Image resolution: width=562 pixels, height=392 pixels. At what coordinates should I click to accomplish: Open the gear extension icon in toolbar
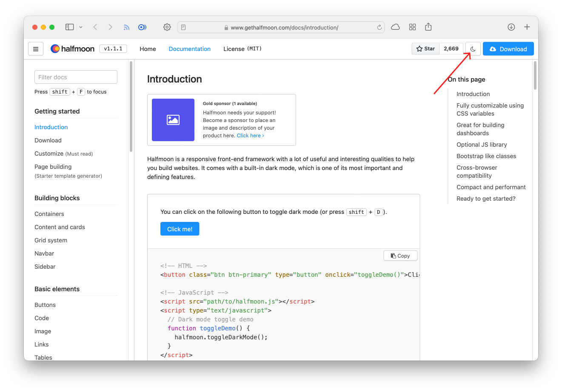tap(167, 27)
